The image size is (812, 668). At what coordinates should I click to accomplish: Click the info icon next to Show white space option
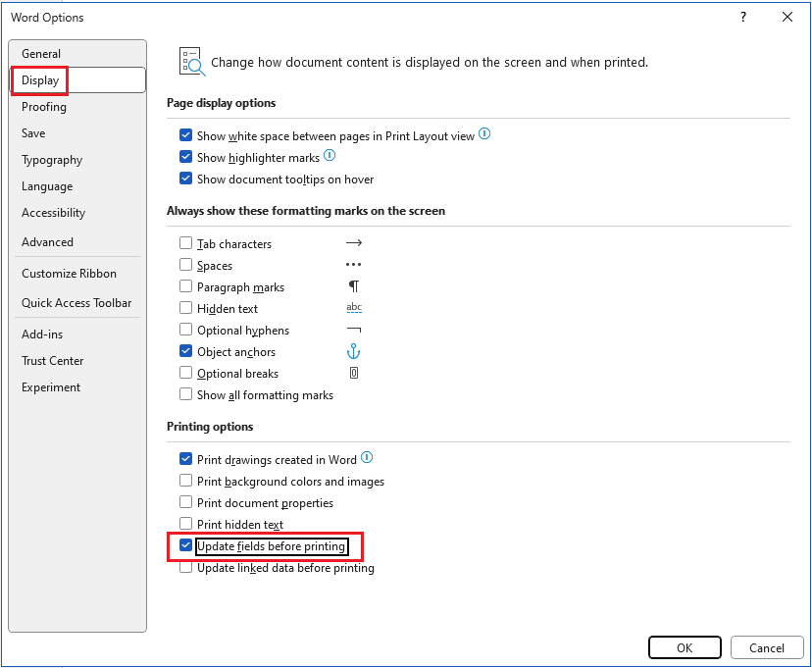pyautogui.click(x=484, y=134)
